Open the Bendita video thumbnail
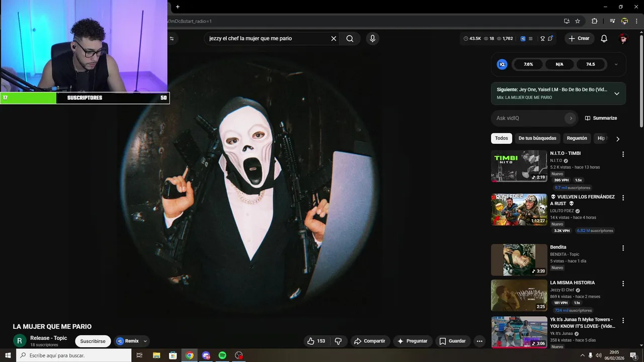Viewport: 644px width, 362px height. point(519,260)
